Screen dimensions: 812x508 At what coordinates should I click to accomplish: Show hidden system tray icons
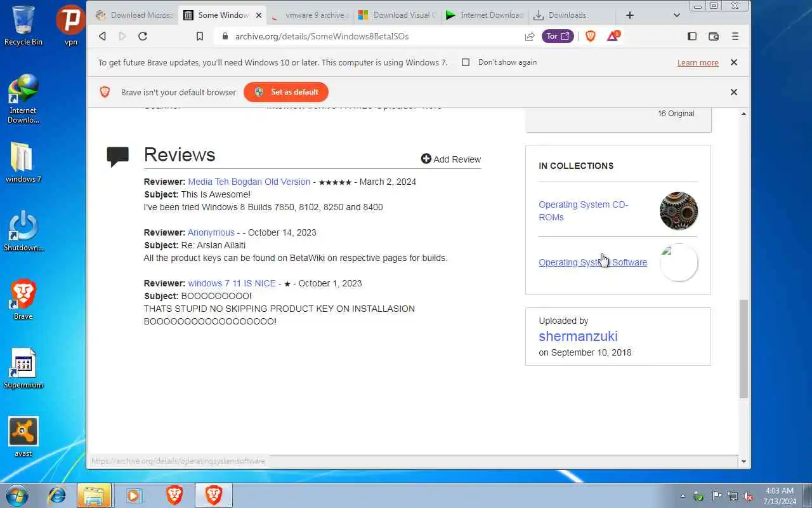tap(683, 496)
